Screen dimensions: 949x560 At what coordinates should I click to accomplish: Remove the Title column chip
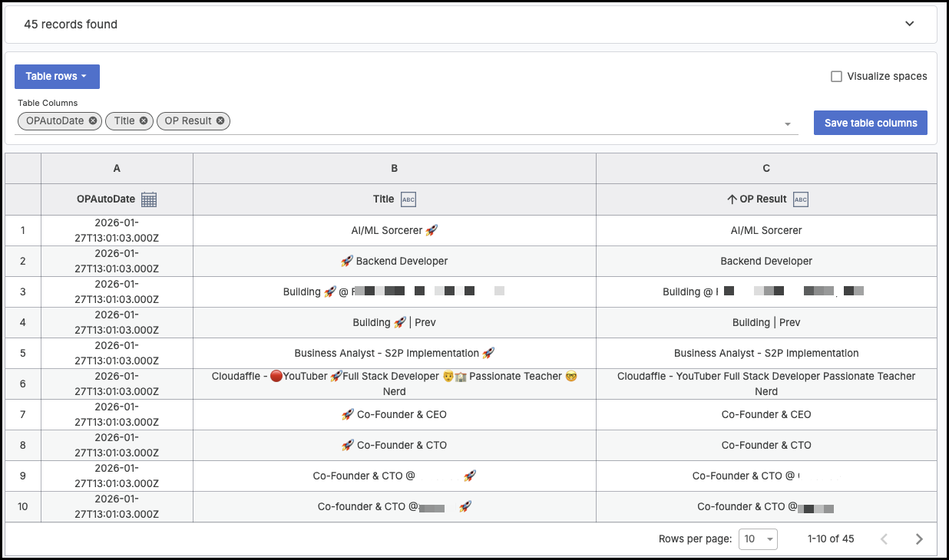point(143,120)
